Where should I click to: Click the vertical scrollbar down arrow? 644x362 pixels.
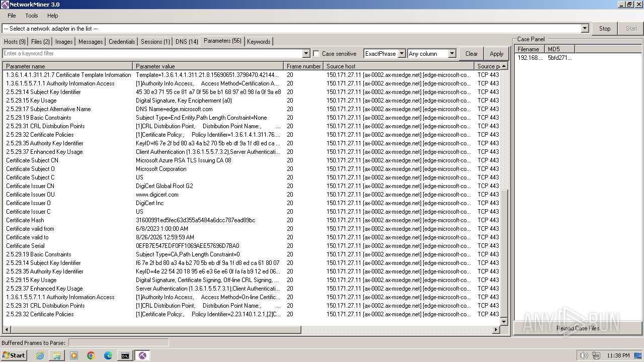tap(504, 321)
